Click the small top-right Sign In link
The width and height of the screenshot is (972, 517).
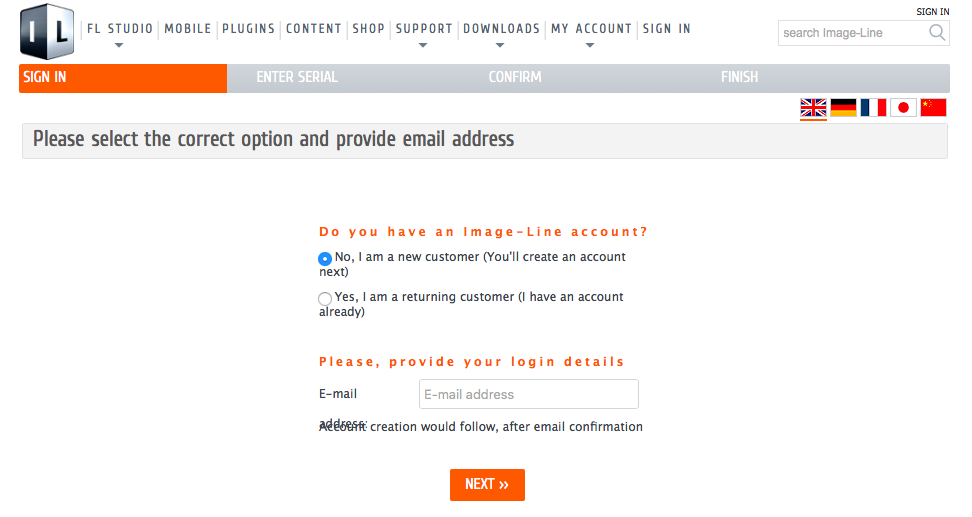click(932, 12)
